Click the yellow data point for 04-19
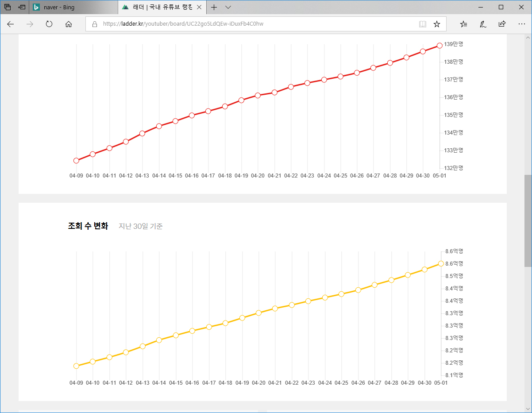 click(242, 318)
